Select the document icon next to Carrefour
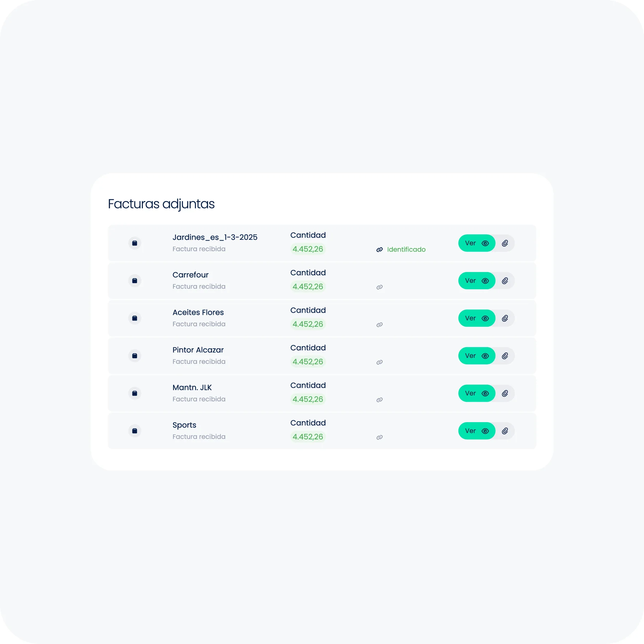Screen dimensions: 644x644 coord(135,280)
